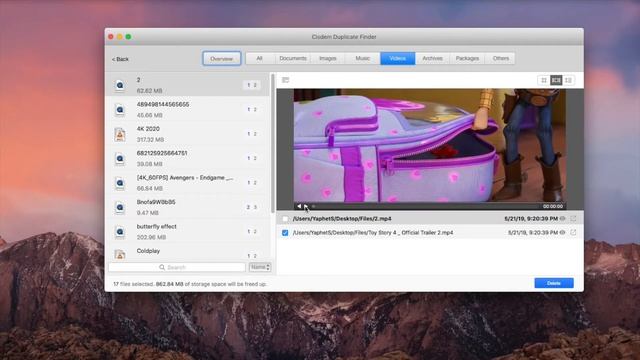This screenshot has width=640, height=360.
Task: Uncheck the Toy Story 4 trailer file
Action: [x=285, y=233]
